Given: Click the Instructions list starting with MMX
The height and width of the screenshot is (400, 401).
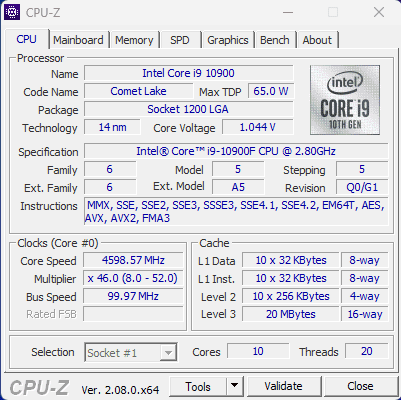Looking at the screenshot, I should click(x=236, y=212).
